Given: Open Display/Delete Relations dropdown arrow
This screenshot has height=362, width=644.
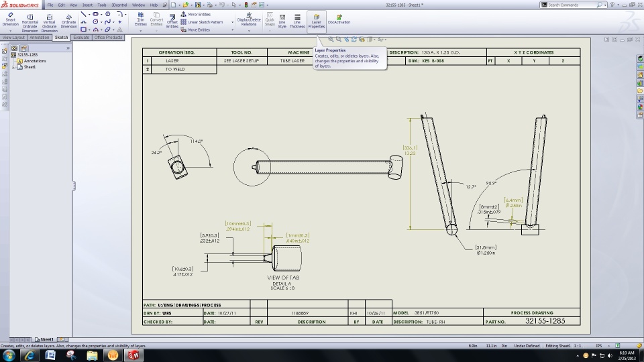Looking at the screenshot, I should [x=248, y=31].
